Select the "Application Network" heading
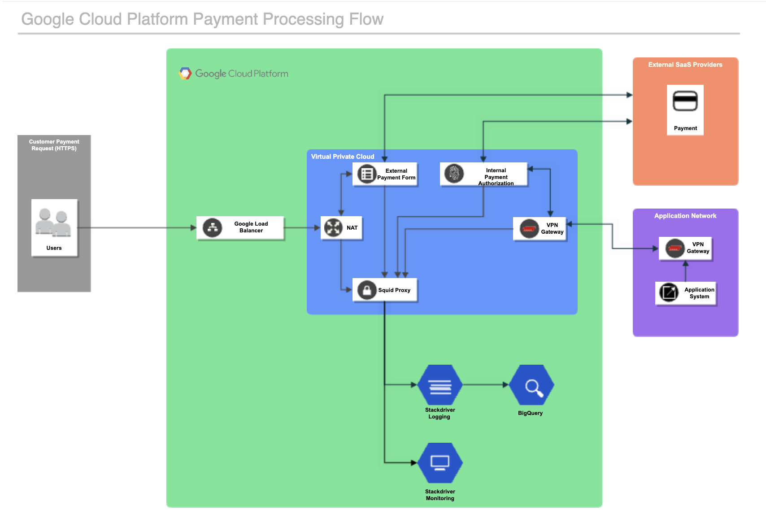766x532 pixels. tap(685, 216)
